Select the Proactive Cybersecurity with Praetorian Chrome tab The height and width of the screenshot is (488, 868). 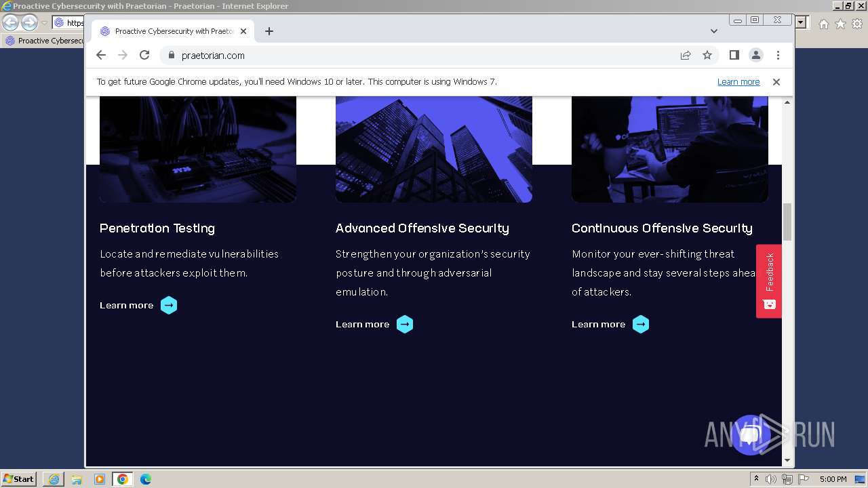point(173,31)
